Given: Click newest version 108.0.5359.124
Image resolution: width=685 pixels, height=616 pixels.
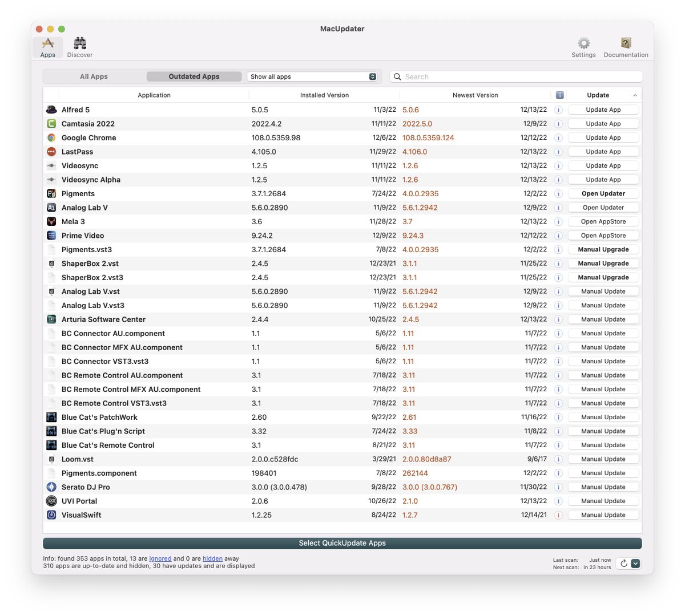Looking at the screenshot, I should click(x=428, y=138).
